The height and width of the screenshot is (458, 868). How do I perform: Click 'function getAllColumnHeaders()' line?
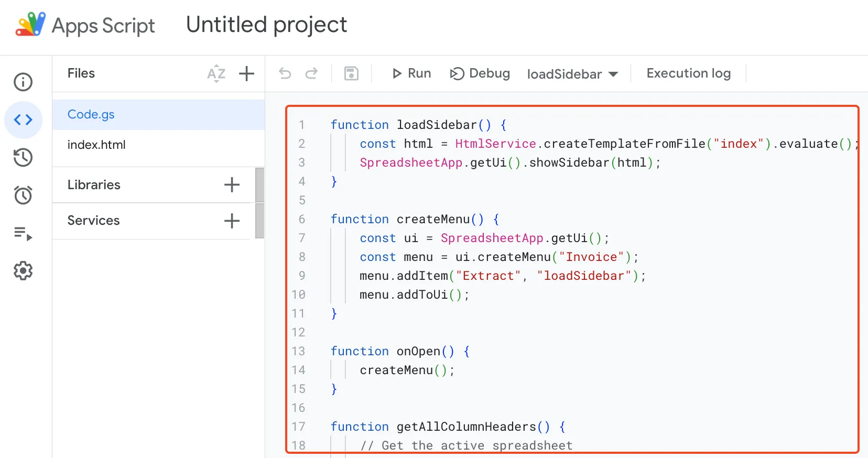[448, 427]
